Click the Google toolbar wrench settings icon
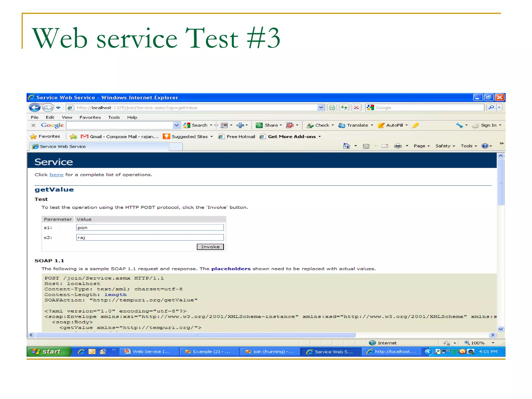 point(459,125)
